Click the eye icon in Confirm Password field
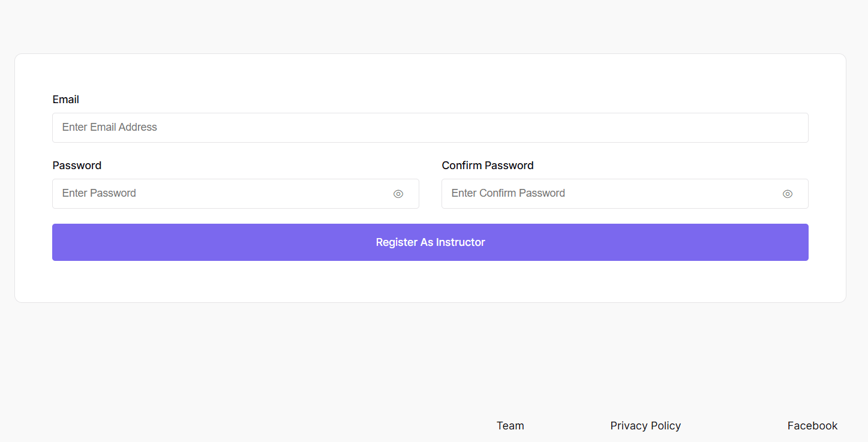868x442 pixels. (x=787, y=194)
